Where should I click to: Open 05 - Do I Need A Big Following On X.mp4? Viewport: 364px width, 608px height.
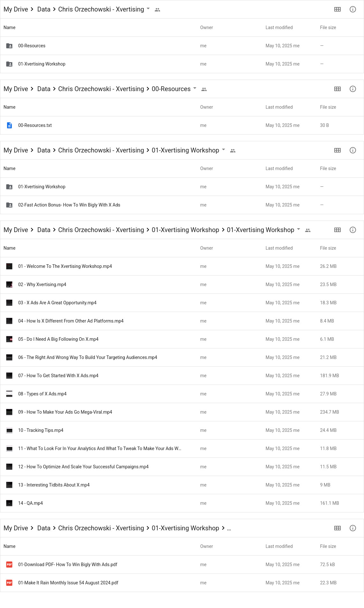point(182,339)
